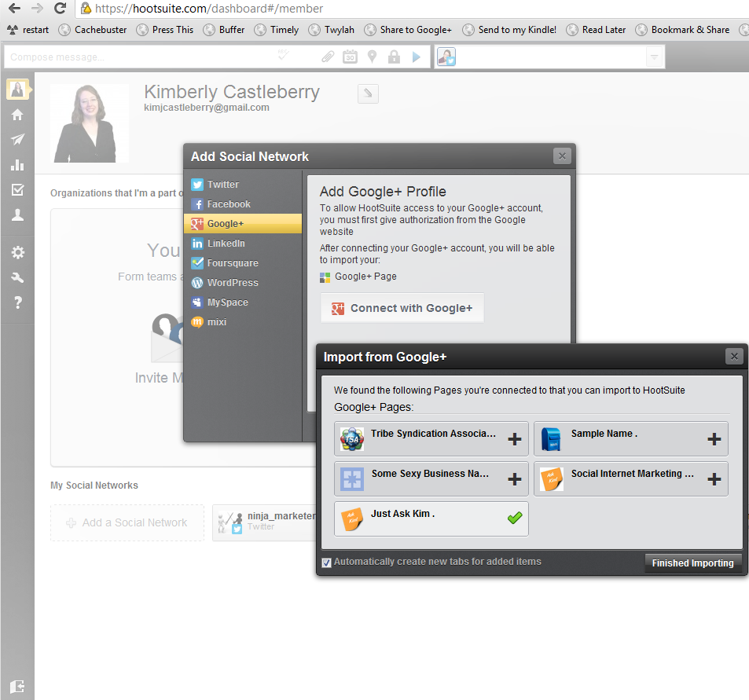
Task: Click Tribe Syndication Association page thumbnail
Action: point(352,439)
